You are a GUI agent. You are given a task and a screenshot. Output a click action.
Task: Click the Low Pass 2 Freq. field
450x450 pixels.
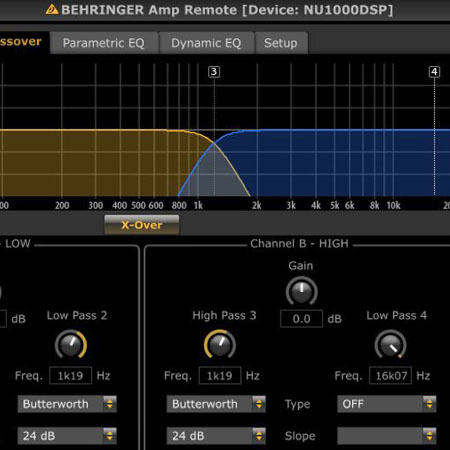[70, 376]
